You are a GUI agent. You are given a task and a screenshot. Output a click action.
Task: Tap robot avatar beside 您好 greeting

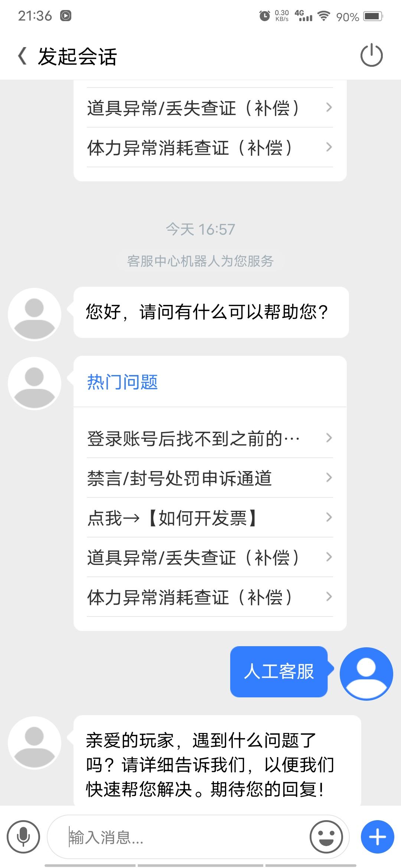coord(35,314)
